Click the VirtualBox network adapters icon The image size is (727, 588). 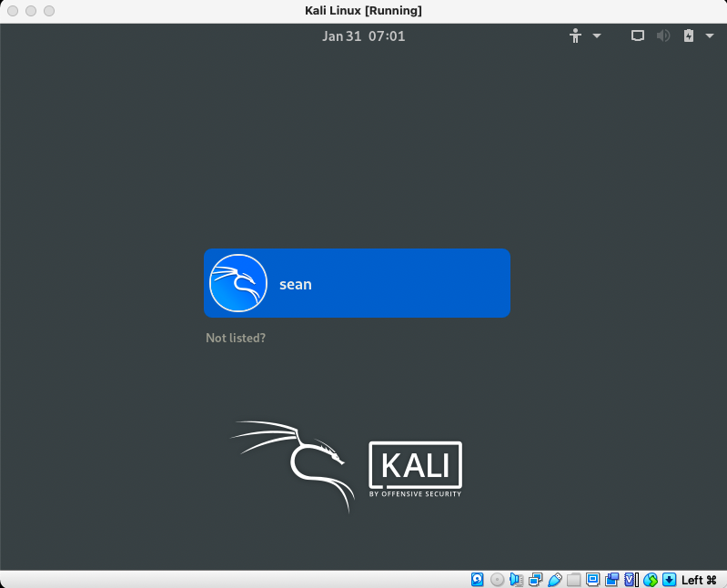click(x=536, y=579)
